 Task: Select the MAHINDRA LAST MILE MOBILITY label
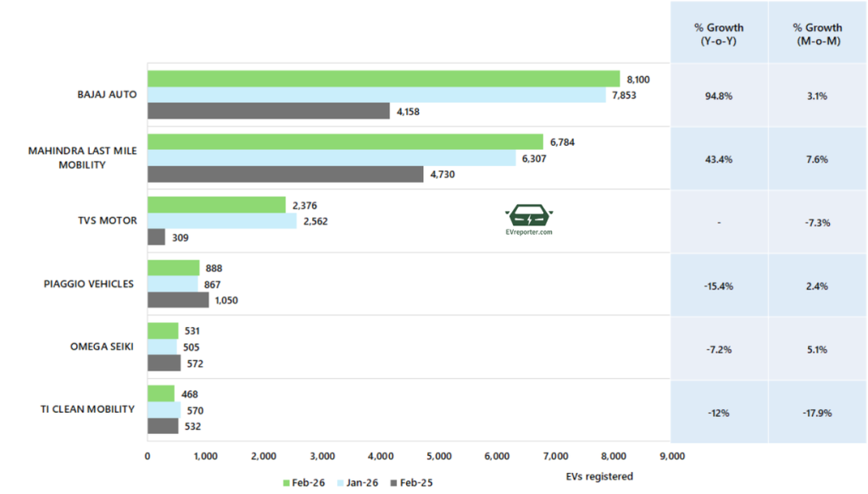[x=82, y=158]
